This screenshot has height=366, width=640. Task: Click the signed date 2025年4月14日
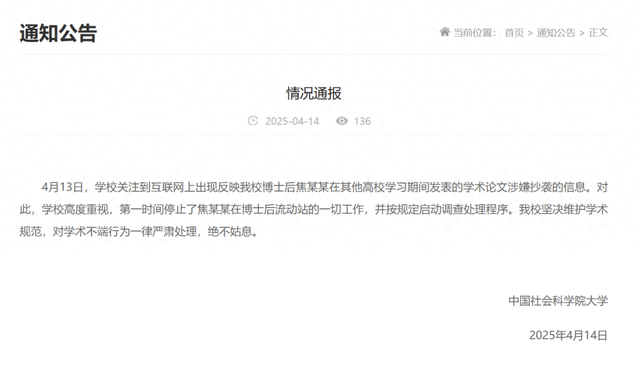pyautogui.click(x=569, y=335)
